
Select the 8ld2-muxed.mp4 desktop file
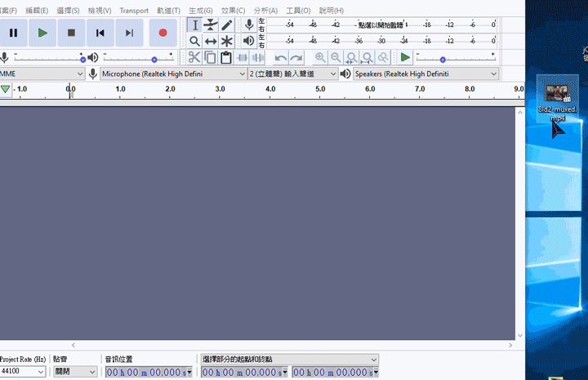557,100
